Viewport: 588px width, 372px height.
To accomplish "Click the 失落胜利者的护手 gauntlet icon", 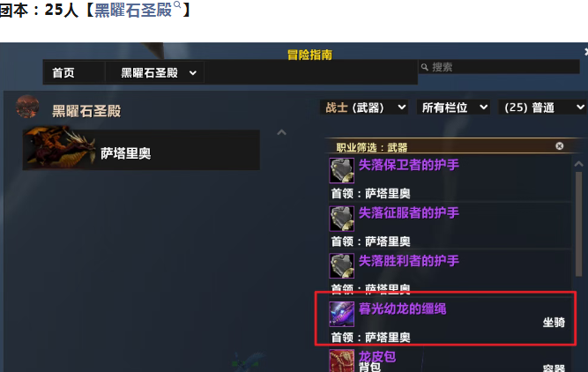I will [342, 266].
